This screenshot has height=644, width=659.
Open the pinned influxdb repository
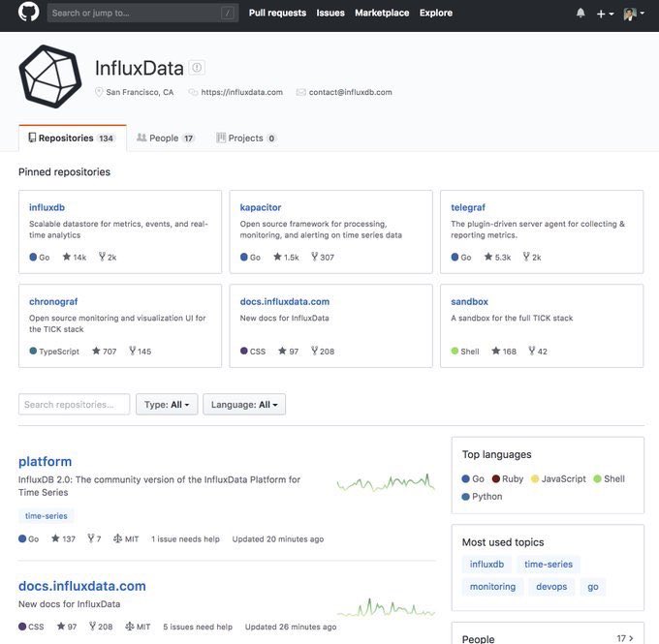[47, 207]
